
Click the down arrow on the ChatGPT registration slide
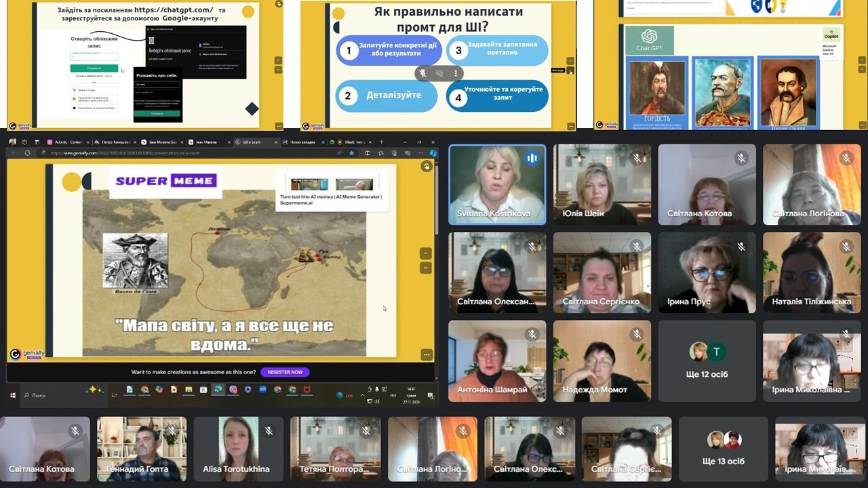[x=278, y=70]
